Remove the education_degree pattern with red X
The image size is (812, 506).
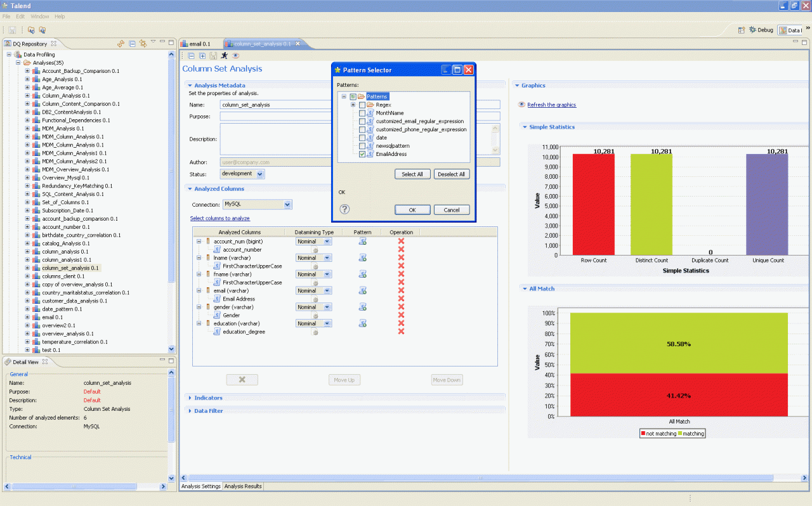[x=401, y=332]
